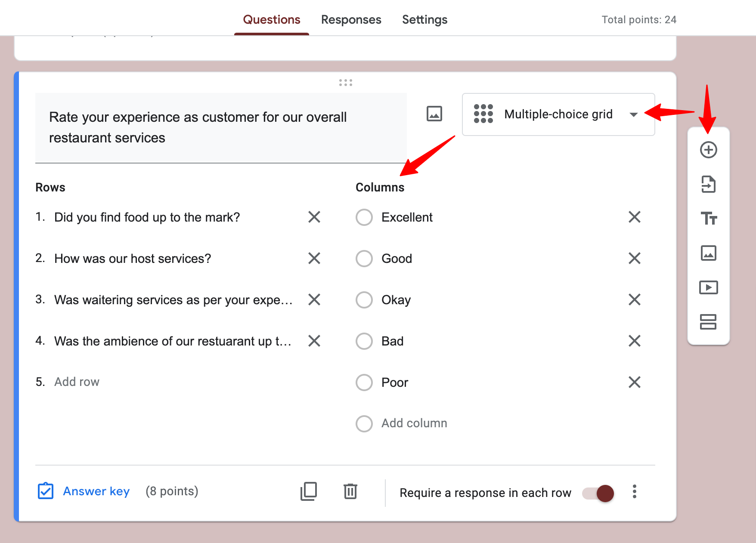756x543 pixels.
Task: Open the three-dot options menu
Action: tap(634, 492)
